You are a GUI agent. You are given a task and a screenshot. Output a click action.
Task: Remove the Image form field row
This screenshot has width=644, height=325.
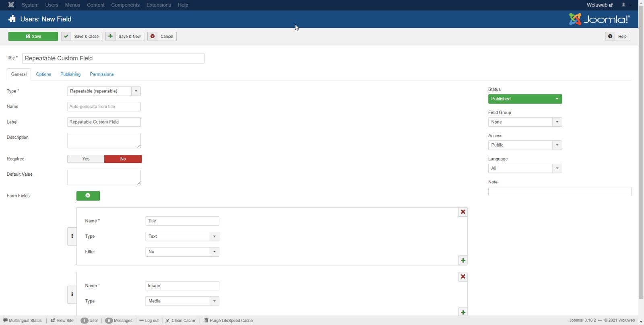(x=463, y=277)
